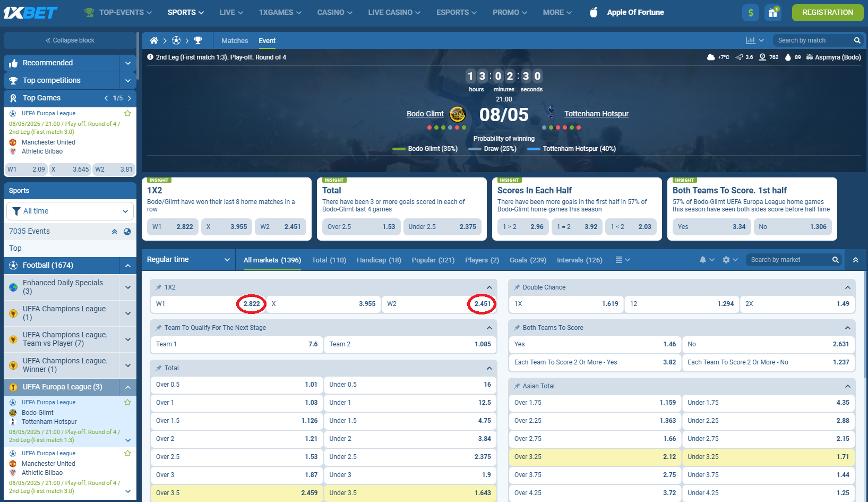This screenshot has width=868, height=502.
Task: Expand the Recommended section
Action: (127, 63)
